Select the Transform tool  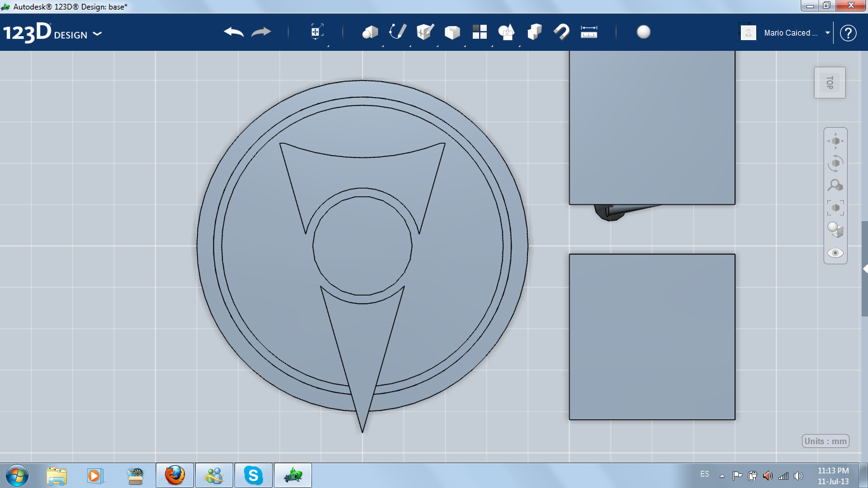coord(317,32)
